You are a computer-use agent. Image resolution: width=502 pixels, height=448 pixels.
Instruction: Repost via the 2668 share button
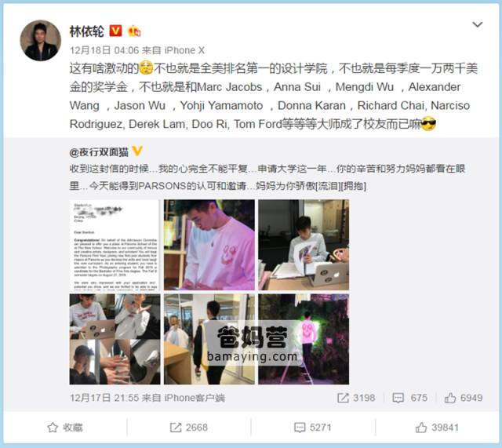click(189, 428)
